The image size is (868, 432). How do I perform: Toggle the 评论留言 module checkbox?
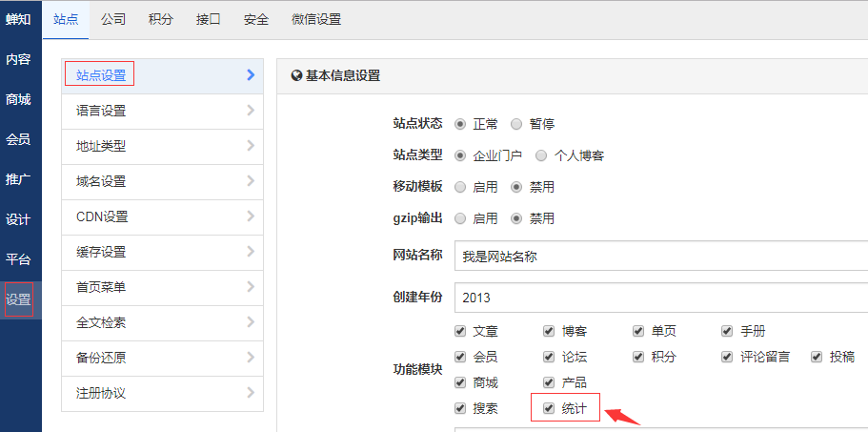[x=727, y=357]
